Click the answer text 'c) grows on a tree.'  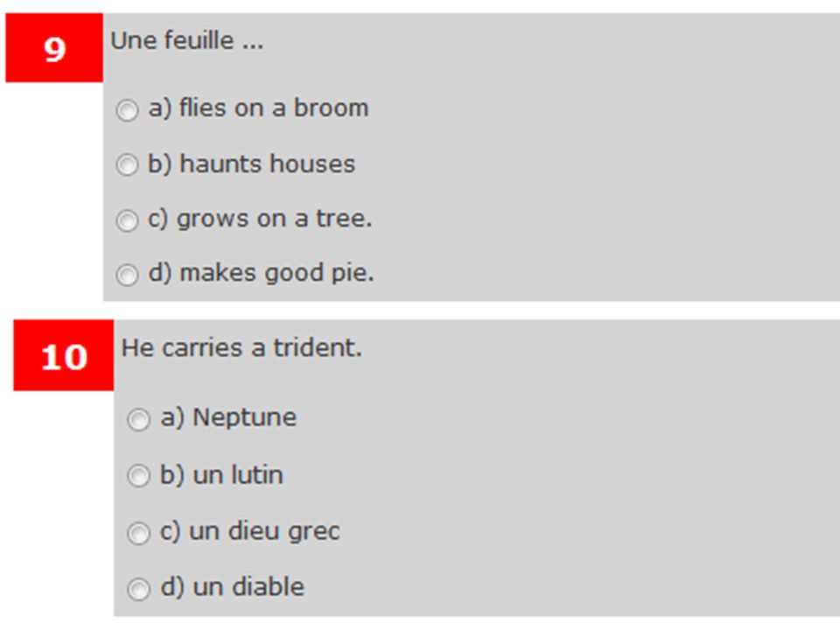coord(260,219)
